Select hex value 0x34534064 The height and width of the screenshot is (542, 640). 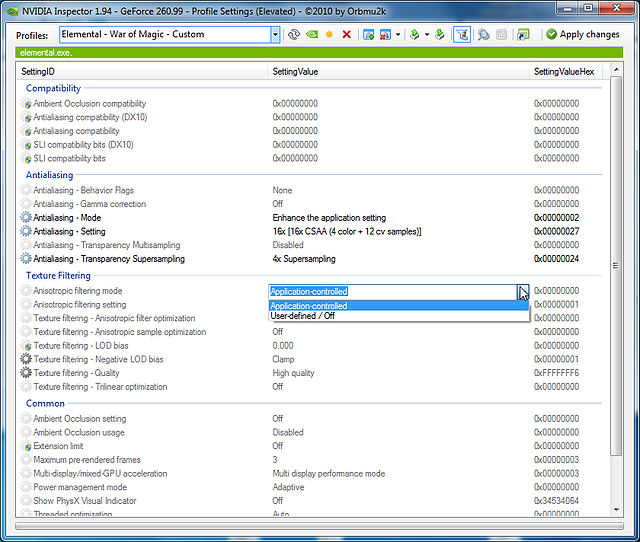(x=556, y=501)
